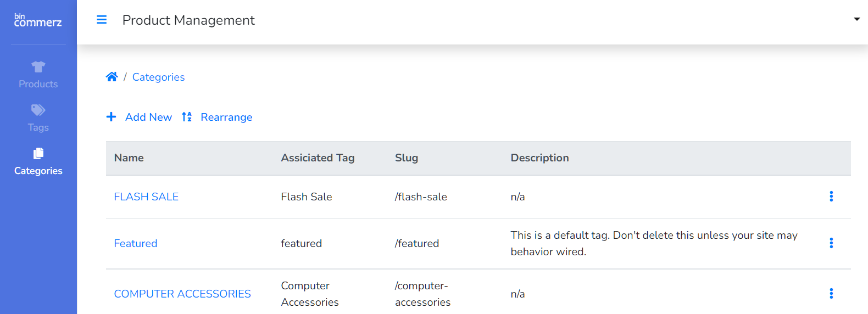This screenshot has width=868, height=314.
Task: Toggle the hamburger sidebar menu
Action: tap(102, 20)
